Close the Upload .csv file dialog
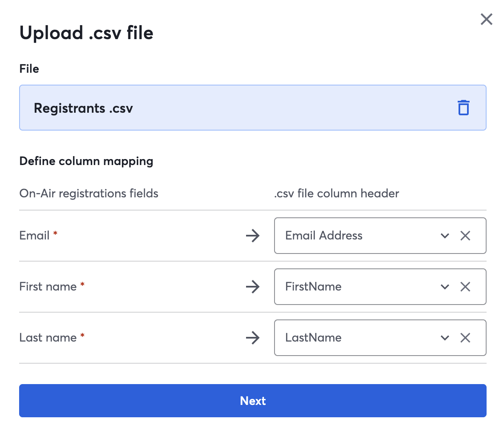Screen dimensions: 504x433 [x=486, y=19]
